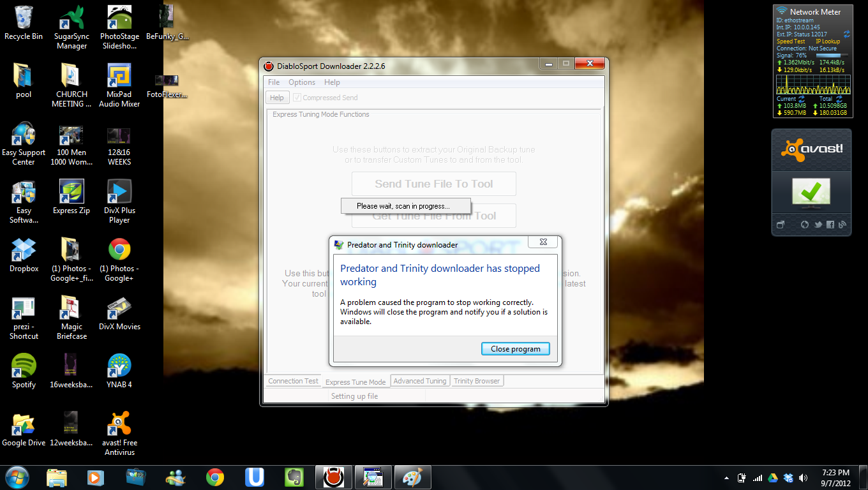This screenshot has height=490, width=868.
Task: Open Windows Explorer from the taskbar
Action: (x=57, y=477)
